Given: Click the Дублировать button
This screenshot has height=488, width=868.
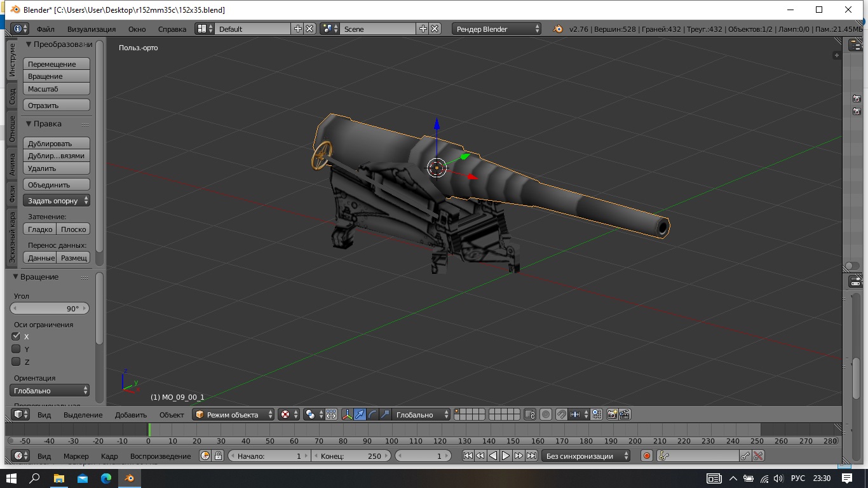Looking at the screenshot, I should tap(57, 144).
